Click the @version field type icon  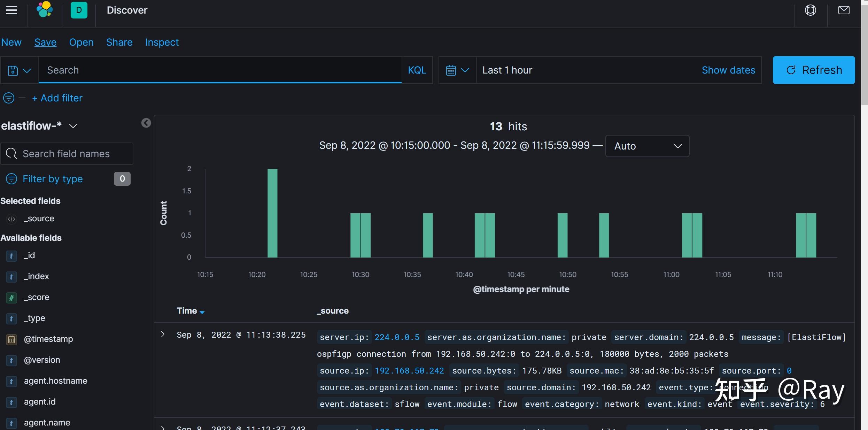coord(11,360)
